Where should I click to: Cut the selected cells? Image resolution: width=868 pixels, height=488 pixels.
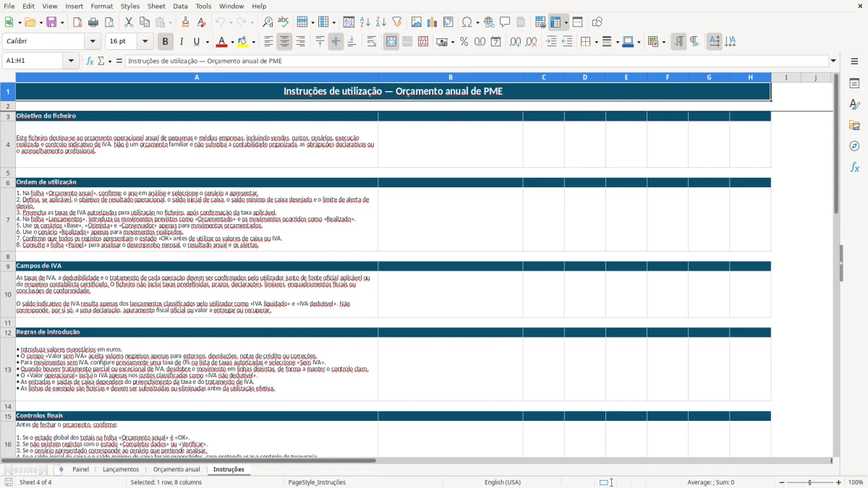coord(129,22)
